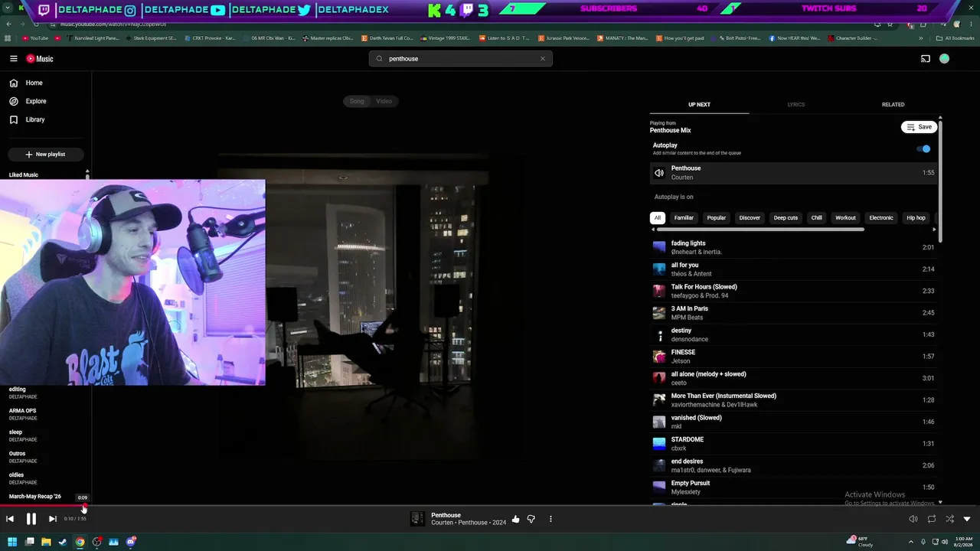Select the Deep cuts filter chip
The width and height of the screenshot is (980, 551).
coord(786,218)
